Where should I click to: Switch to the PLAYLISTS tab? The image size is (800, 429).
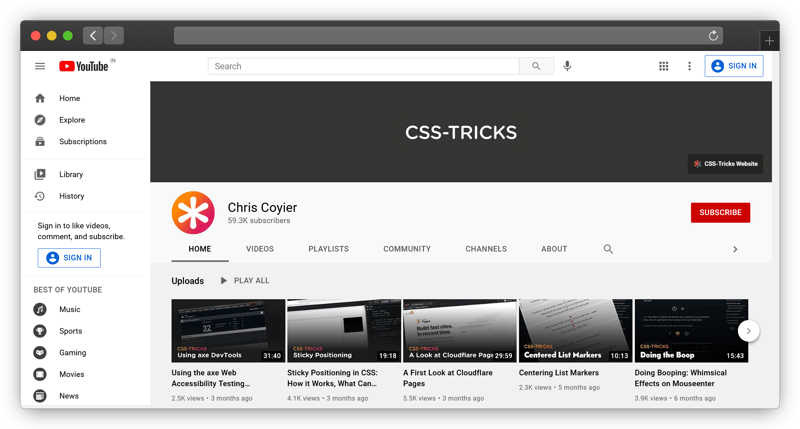(329, 249)
